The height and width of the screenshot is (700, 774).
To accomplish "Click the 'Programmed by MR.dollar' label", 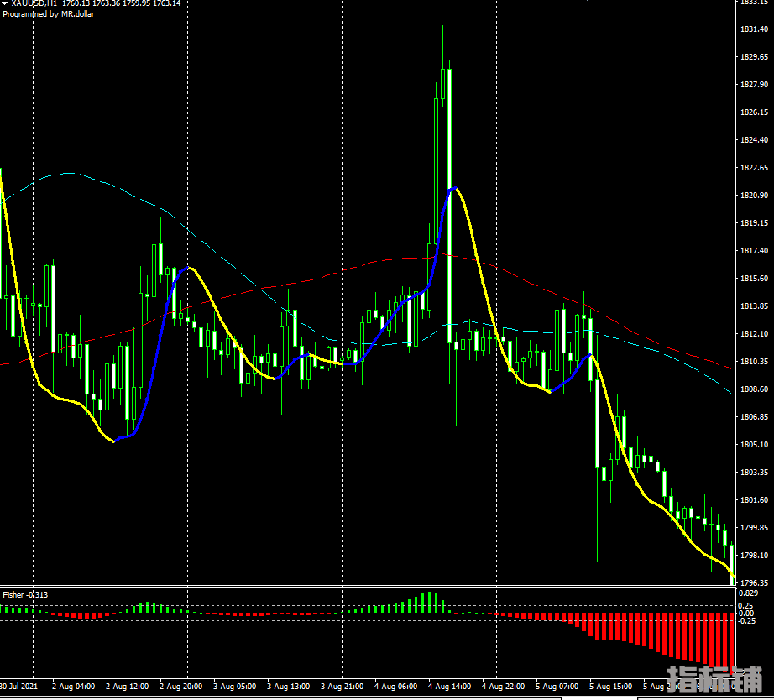I will pyautogui.click(x=49, y=14).
